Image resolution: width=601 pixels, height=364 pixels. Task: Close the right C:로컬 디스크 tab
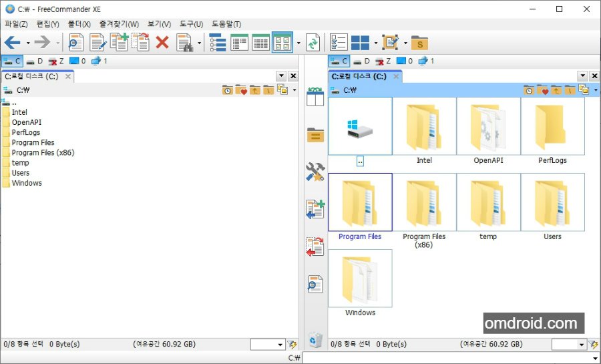click(x=396, y=77)
